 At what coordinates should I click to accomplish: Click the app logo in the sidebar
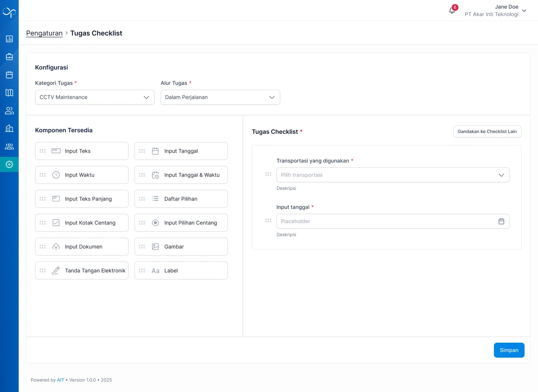click(9, 12)
